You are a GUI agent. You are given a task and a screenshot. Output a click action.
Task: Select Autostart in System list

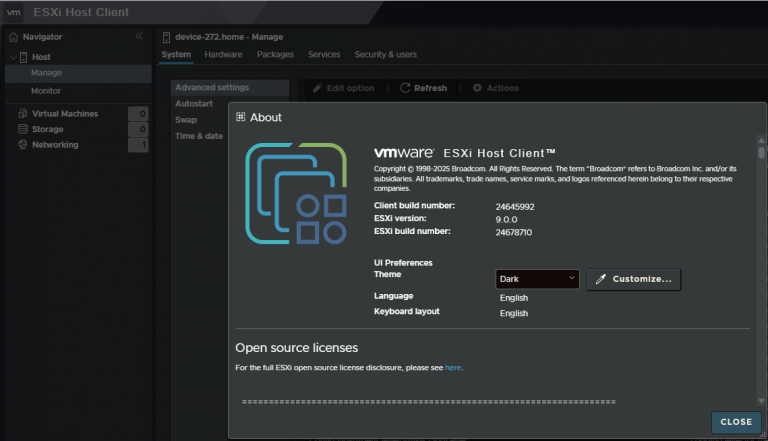coord(194,104)
